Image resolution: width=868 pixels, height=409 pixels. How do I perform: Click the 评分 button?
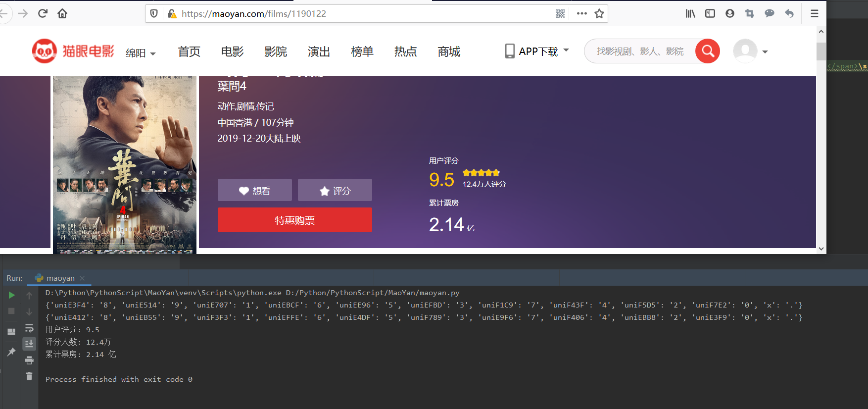click(x=335, y=190)
